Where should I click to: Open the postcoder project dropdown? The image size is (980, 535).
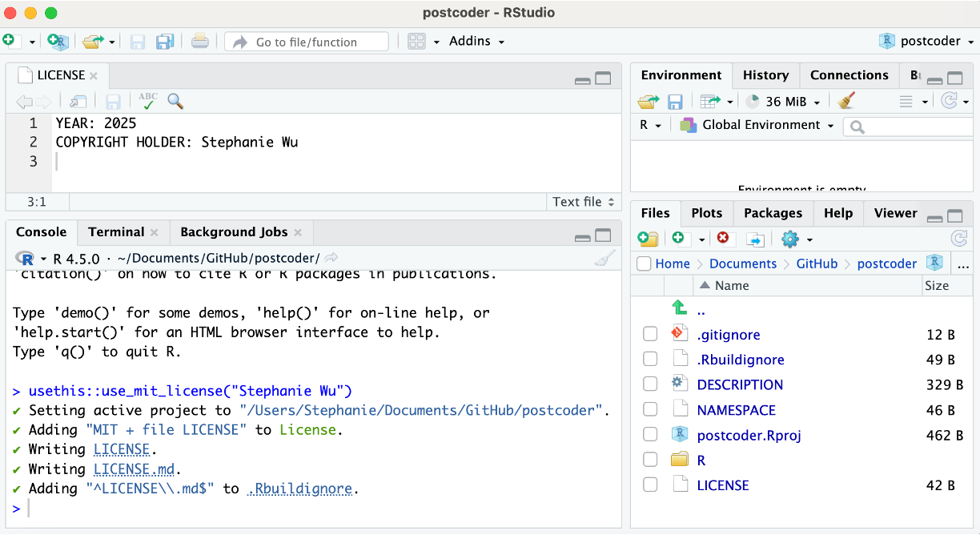[926, 41]
